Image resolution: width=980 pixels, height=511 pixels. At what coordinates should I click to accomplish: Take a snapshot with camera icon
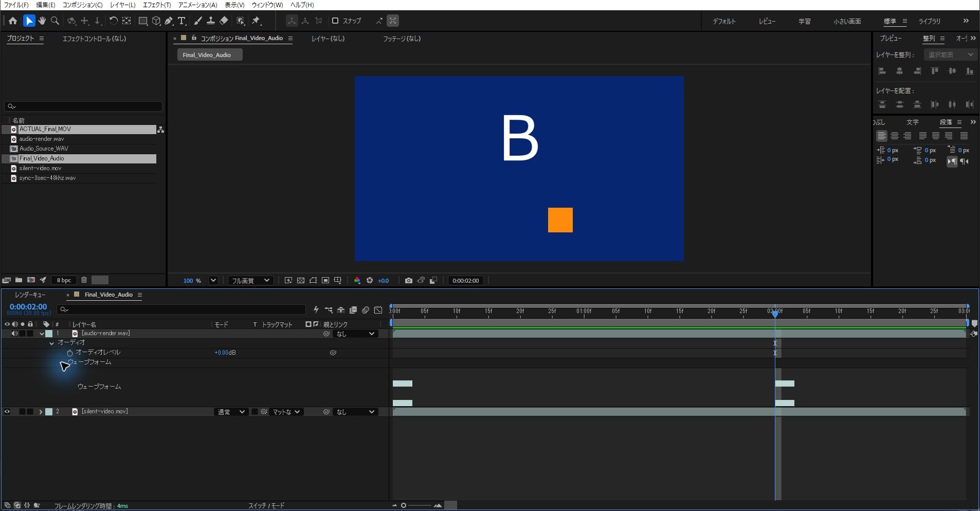click(408, 281)
